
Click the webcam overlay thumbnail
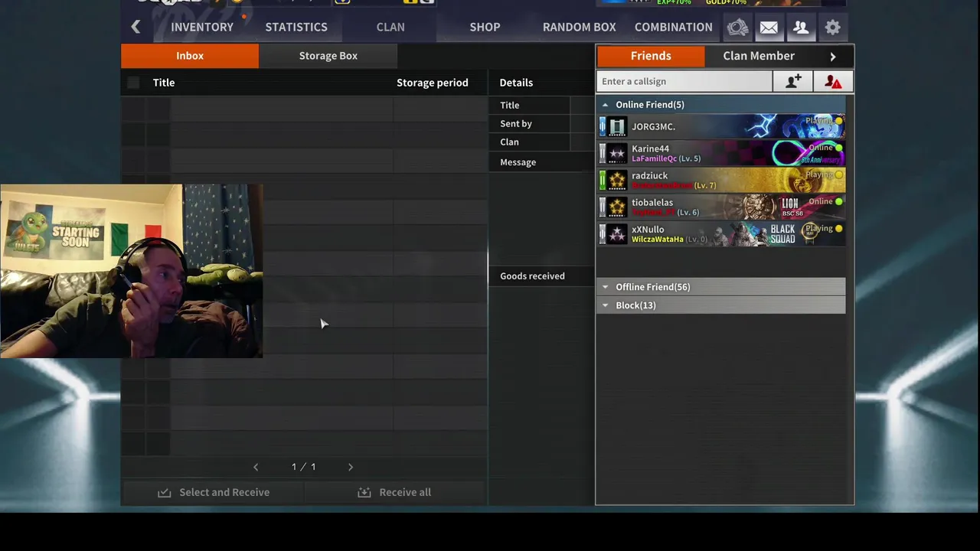point(131,271)
